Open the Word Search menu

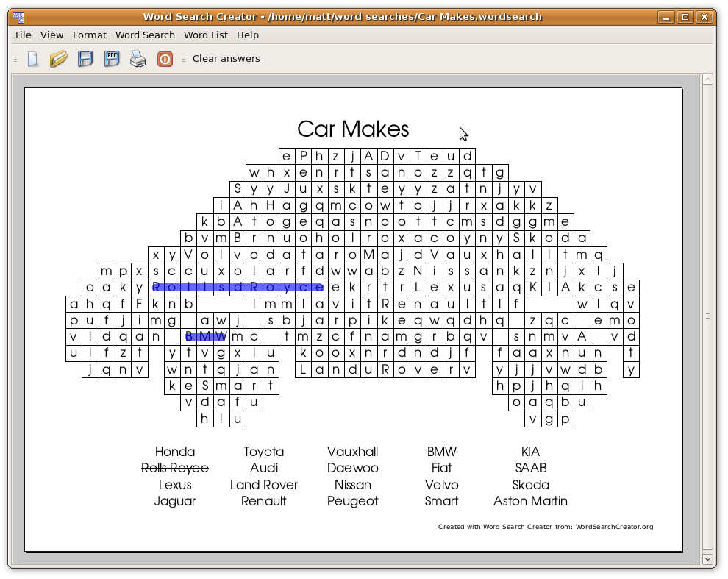click(x=145, y=35)
